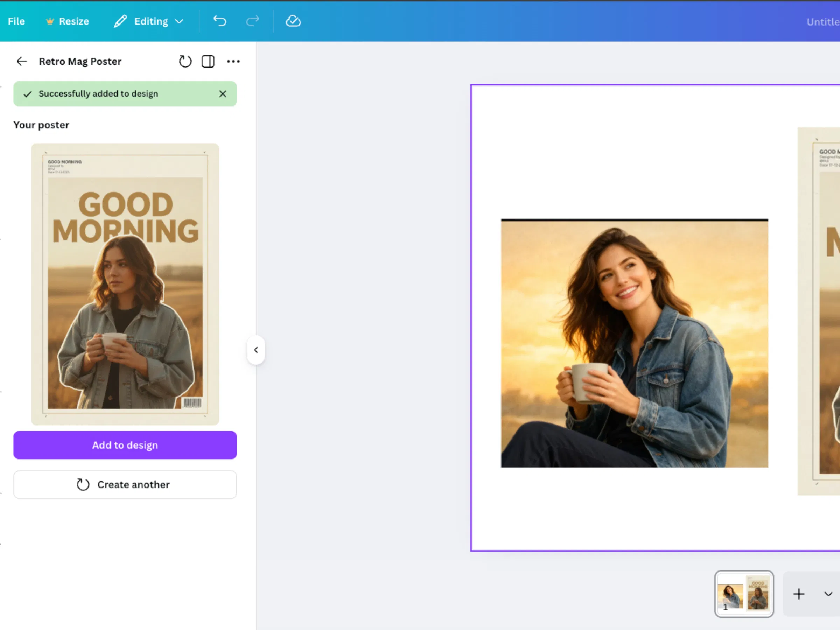The height and width of the screenshot is (630, 840).
Task: Toggle the side panel layout icon
Action: click(x=208, y=61)
